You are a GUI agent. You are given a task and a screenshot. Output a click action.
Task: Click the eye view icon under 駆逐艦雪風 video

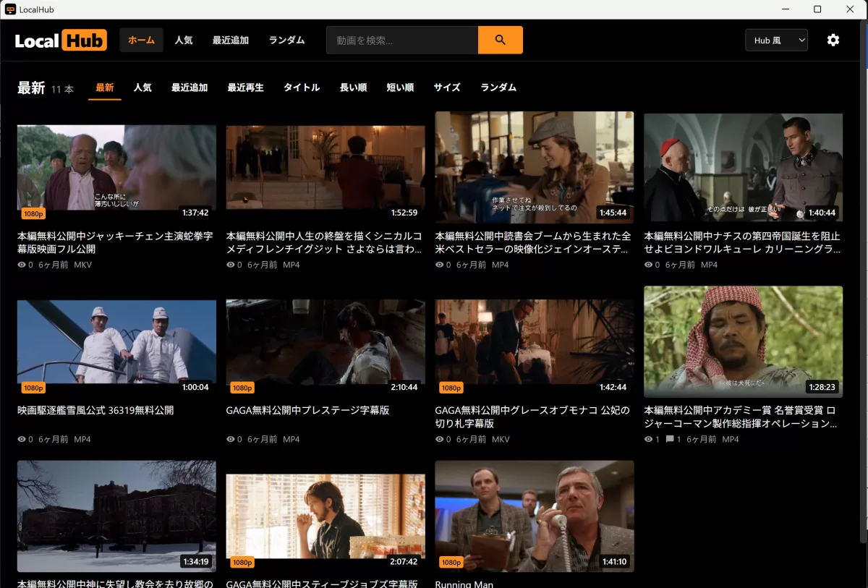pyautogui.click(x=22, y=439)
